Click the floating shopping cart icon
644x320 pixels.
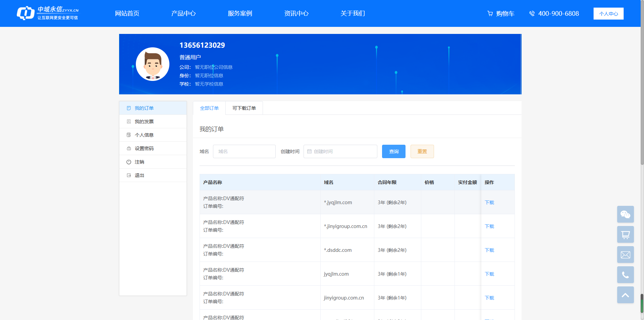pyautogui.click(x=625, y=234)
